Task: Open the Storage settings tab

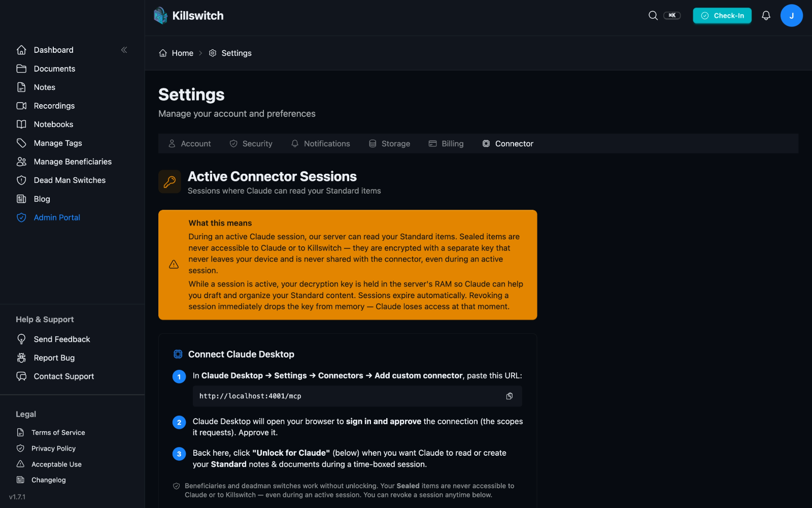Action: click(389, 144)
